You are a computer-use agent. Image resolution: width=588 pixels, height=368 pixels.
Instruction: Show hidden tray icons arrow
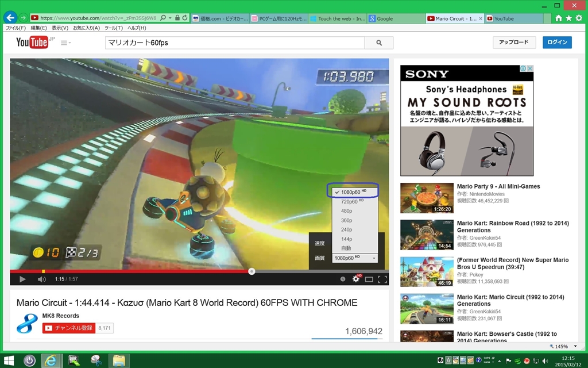499,361
